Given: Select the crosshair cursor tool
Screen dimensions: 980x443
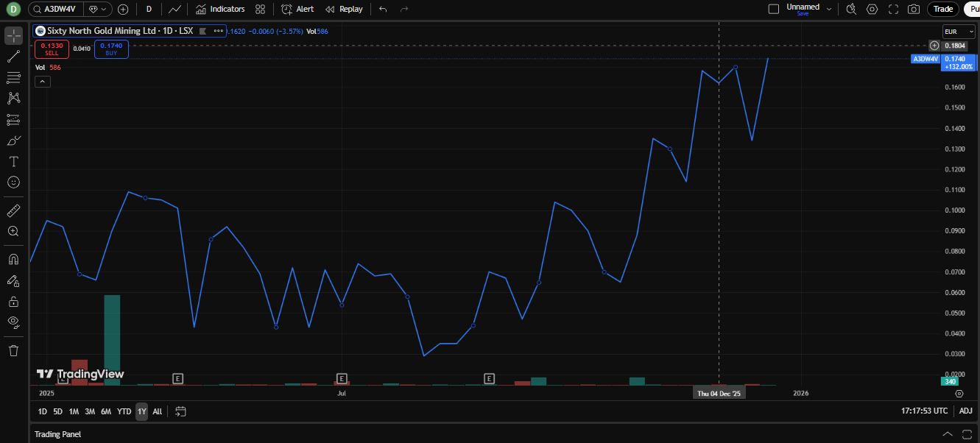Looking at the screenshot, I should click(13, 35).
